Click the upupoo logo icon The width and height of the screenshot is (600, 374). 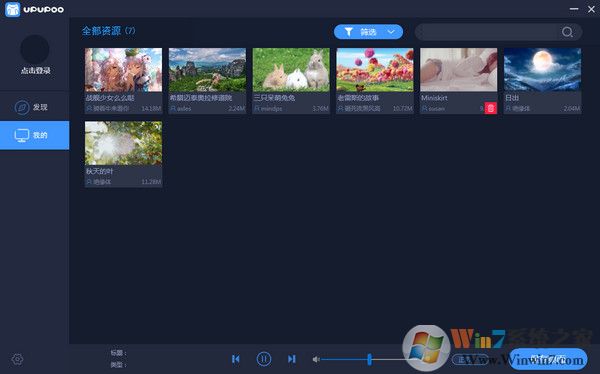click(x=13, y=9)
